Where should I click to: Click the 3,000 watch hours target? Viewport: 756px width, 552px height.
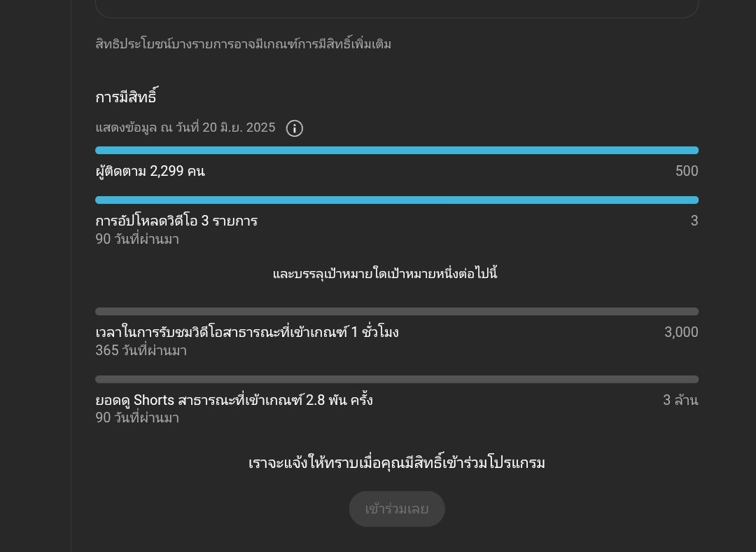(681, 333)
